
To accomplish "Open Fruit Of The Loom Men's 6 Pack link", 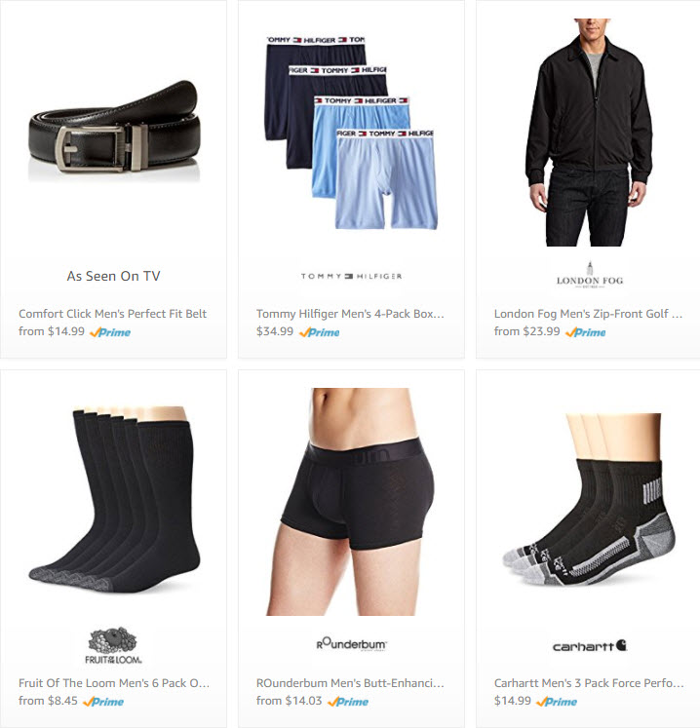I will (x=114, y=683).
